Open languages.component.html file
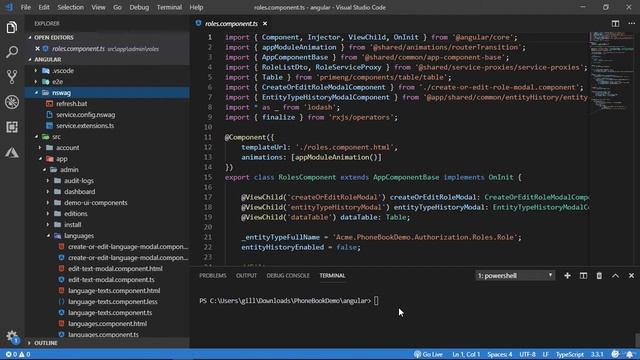 (107, 324)
